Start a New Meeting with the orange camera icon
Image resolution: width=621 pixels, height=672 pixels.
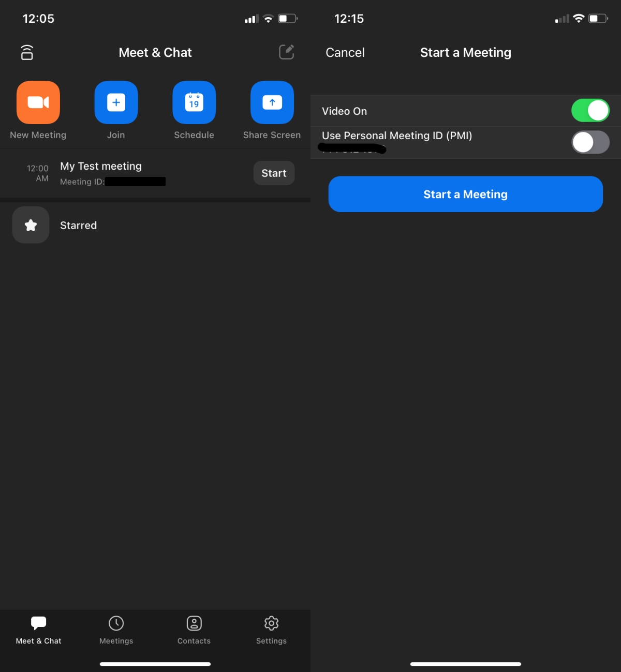38,102
